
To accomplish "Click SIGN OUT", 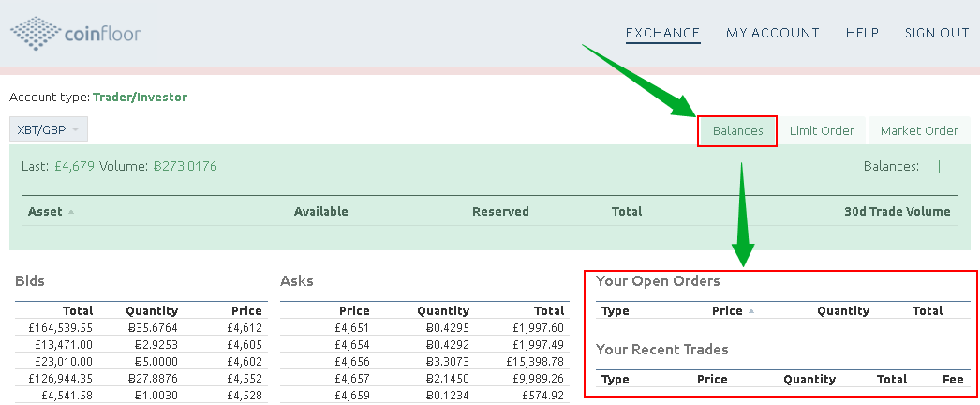I will click(937, 33).
